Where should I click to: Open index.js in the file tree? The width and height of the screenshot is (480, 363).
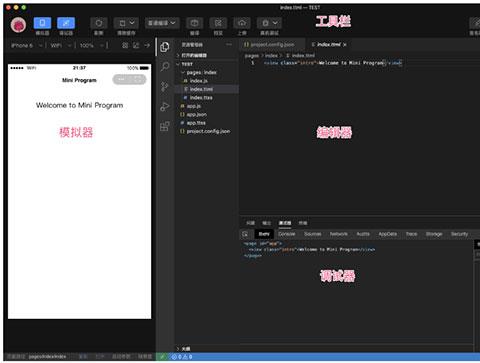pyautogui.click(x=207, y=81)
